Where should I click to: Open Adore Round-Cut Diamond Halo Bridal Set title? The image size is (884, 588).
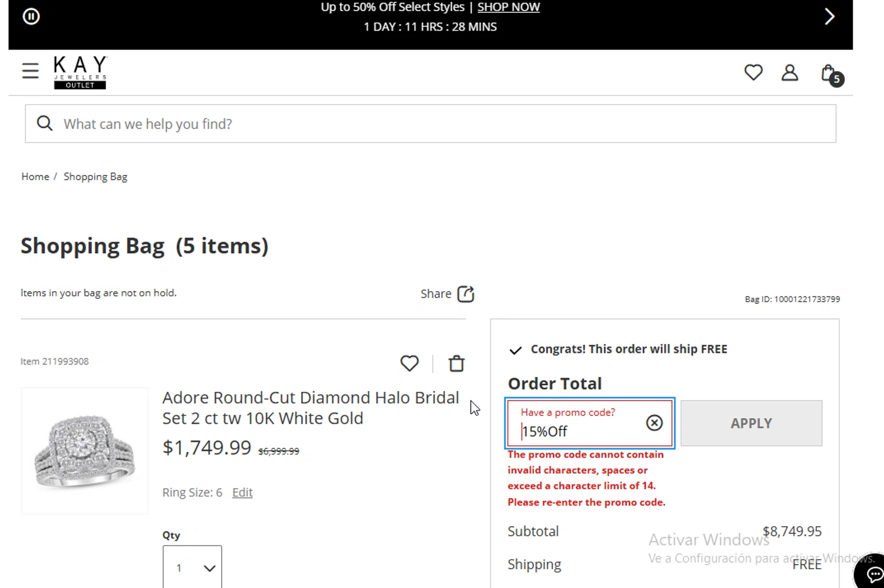tap(311, 408)
